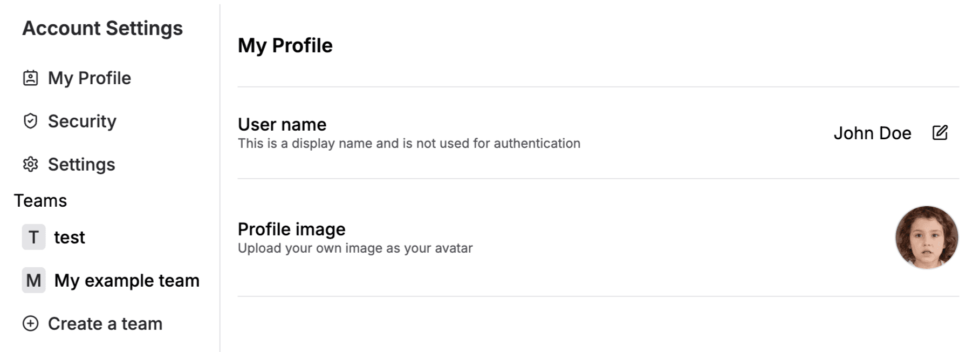Open the Settings sidebar label
The width and height of the screenshot is (980, 352).
(x=81, y=165)
